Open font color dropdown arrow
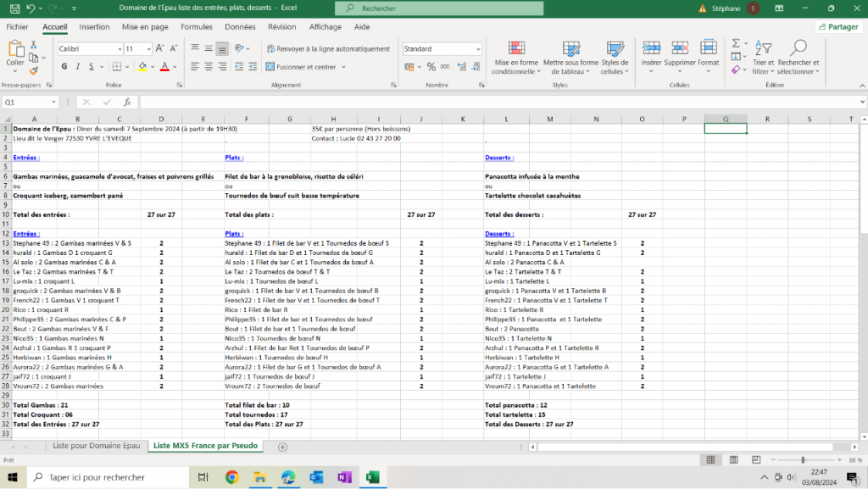868x489 pixels. pos(175,67)
